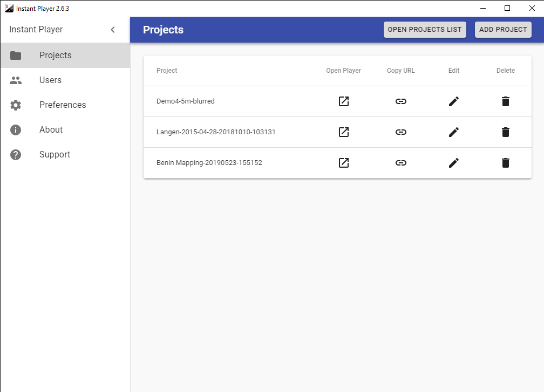This screenshot has width=544, height=392.
Task: Click the Add Project button
Action: [x=503, y=30]
